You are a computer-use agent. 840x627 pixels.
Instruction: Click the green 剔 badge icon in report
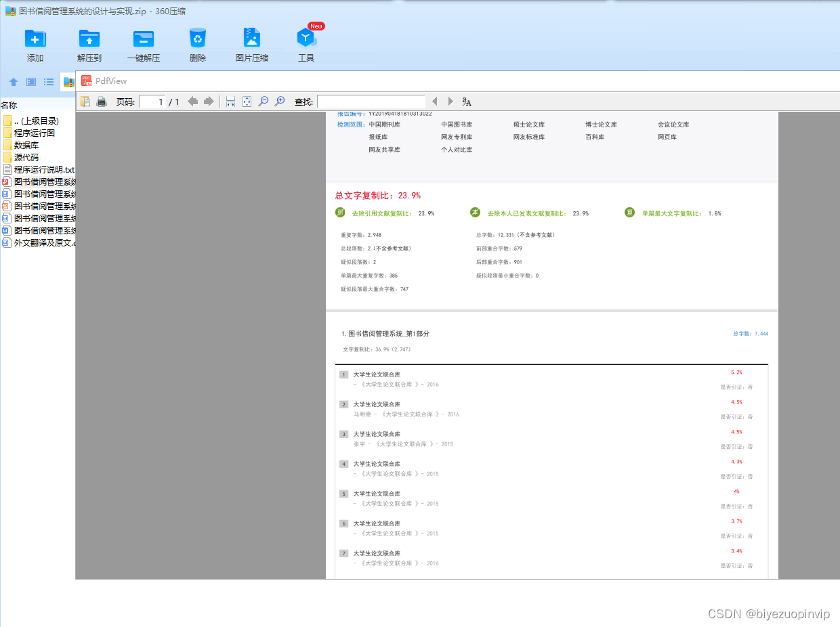(x=340, y=213)
